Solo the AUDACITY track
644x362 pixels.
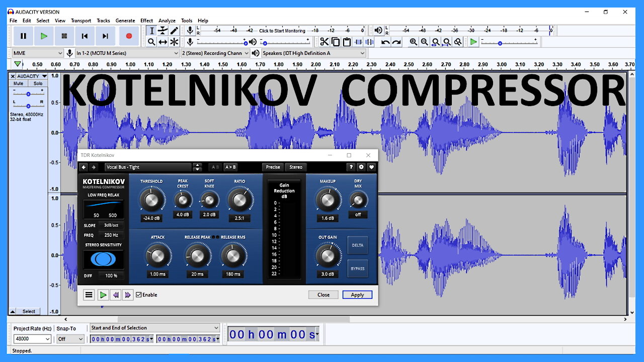[x=38, y=83]
